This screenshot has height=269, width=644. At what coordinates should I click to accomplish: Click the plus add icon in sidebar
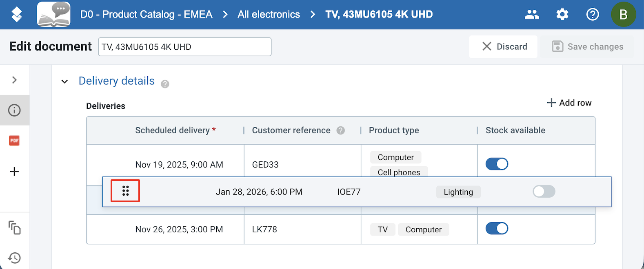click(x=14, y=171)
